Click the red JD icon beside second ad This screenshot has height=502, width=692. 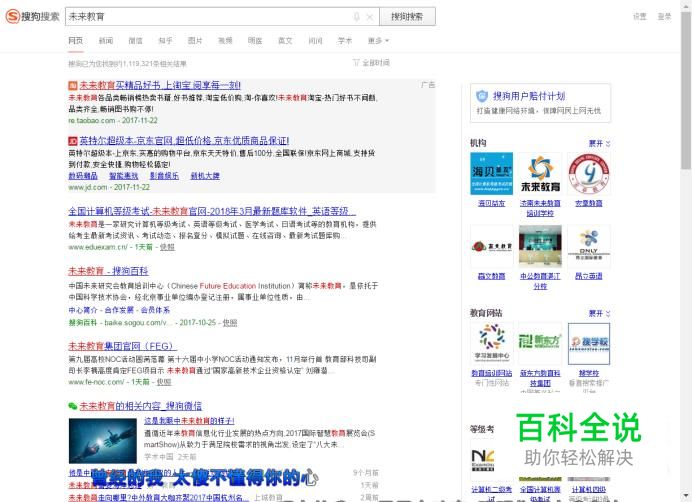[72, 141]
